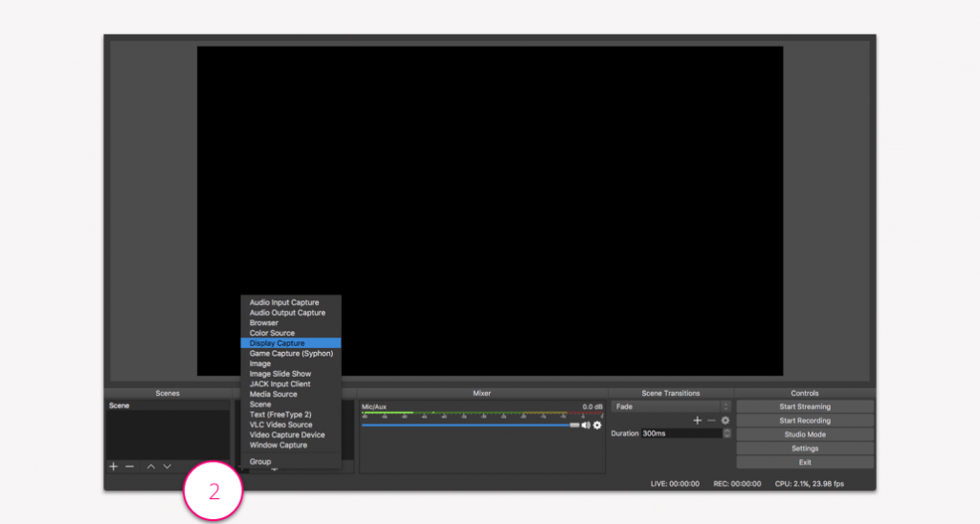Remove the selected scene with minus icon
980x524 pixels.
coord(129,467)
